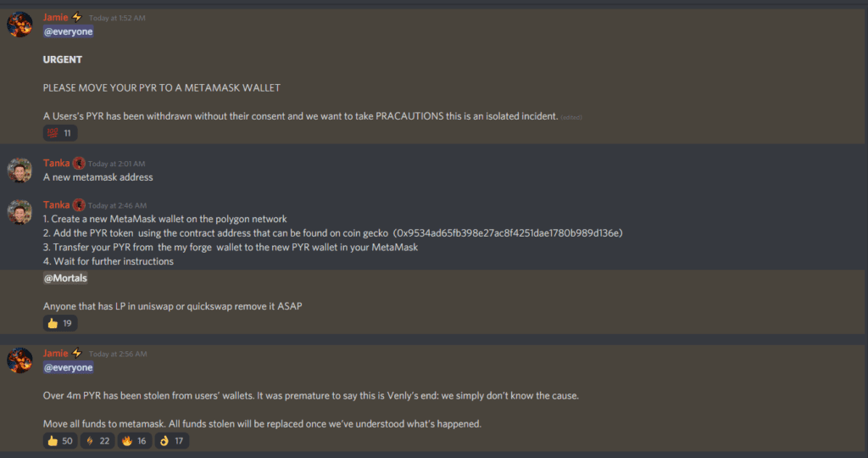Click the lightning bolt badge next to Jamie

coord(77,17)
